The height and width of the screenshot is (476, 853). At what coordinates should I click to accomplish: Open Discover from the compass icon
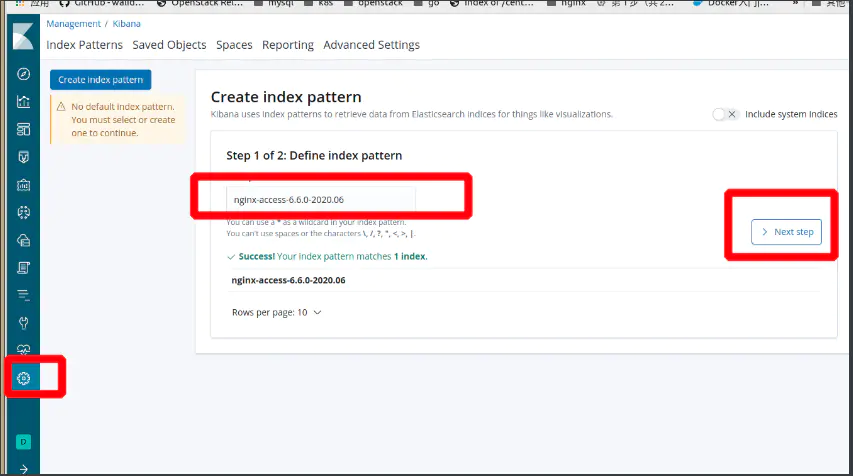point(23,74)
